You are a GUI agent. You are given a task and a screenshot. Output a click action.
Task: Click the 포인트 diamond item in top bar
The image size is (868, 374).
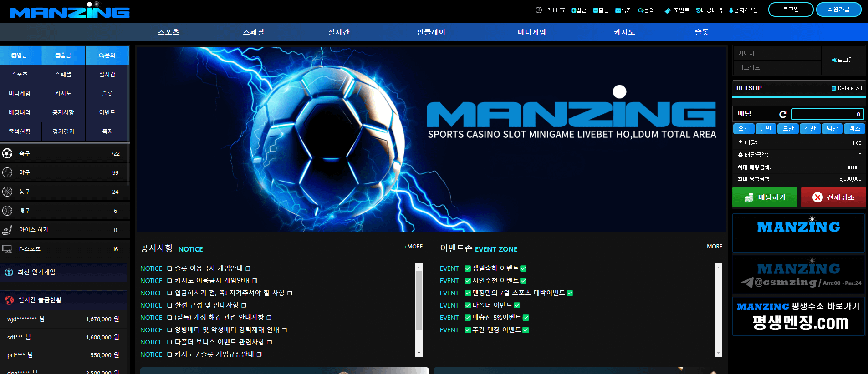(677, 10)
